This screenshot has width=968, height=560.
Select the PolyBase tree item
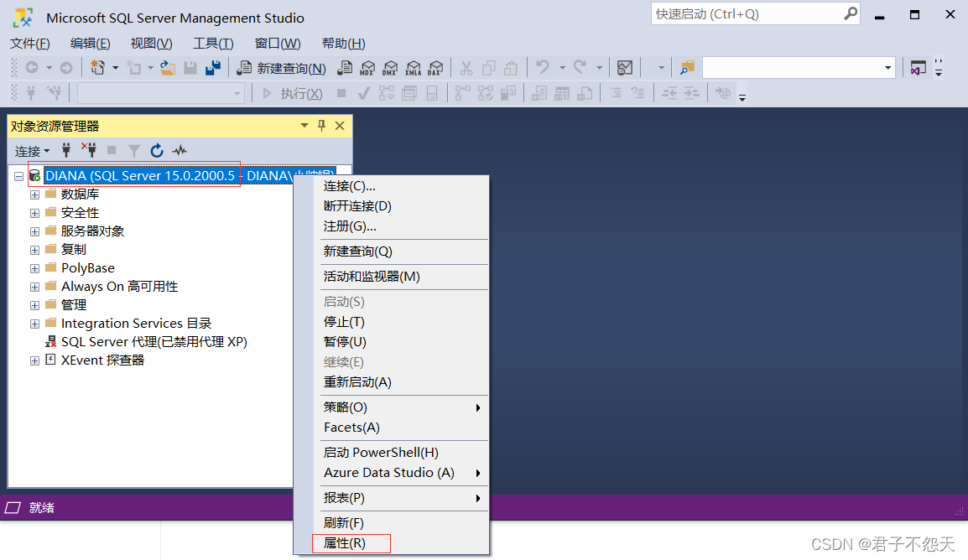point(88,267)
